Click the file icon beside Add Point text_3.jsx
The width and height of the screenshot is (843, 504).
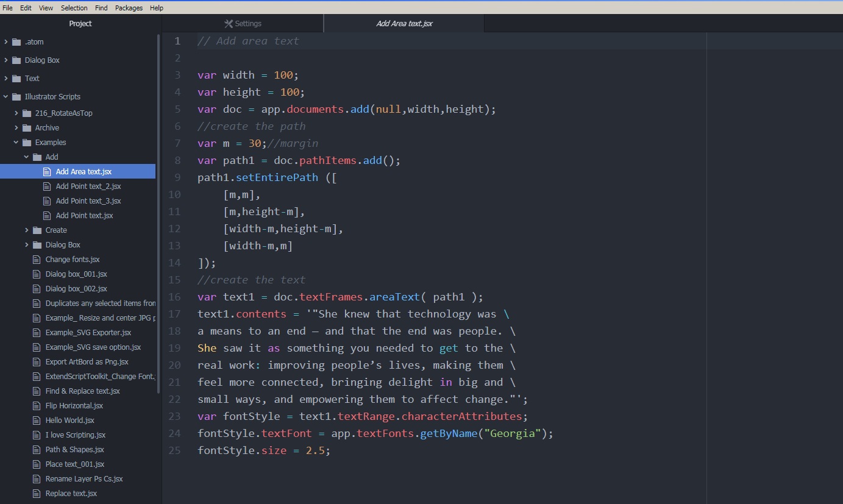pyautogui.click(x=47, y=201)
